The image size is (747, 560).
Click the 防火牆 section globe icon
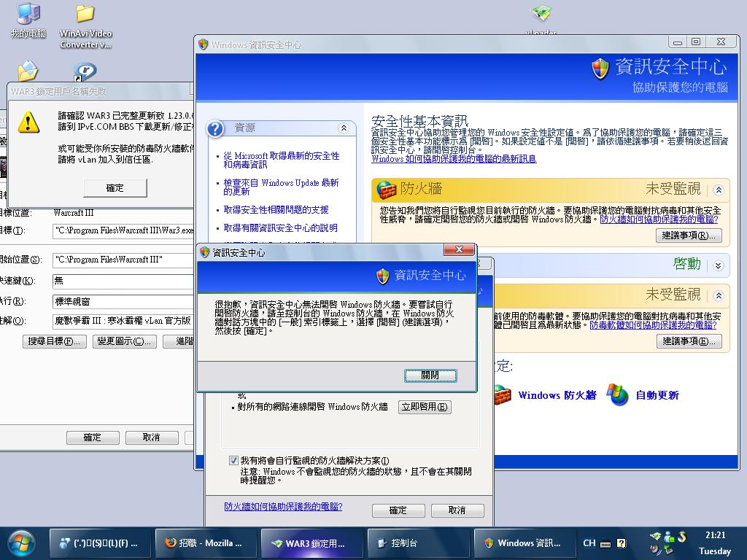pos(387,190)
